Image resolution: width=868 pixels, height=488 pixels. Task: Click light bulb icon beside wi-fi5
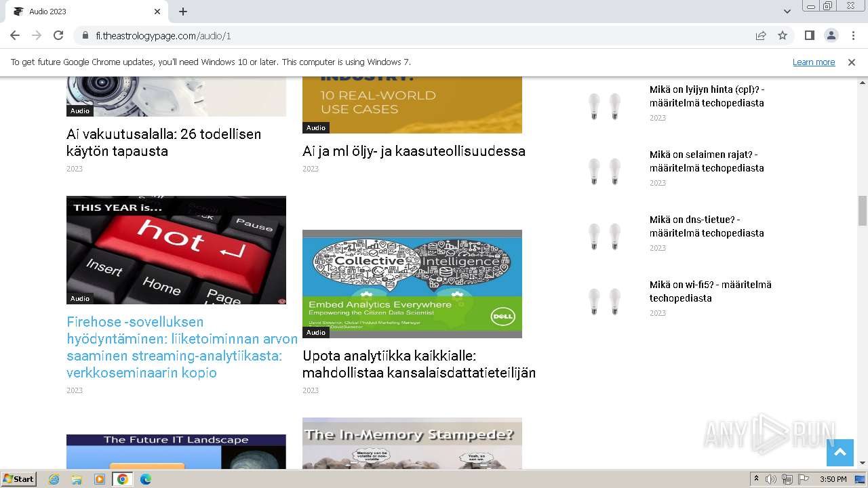point(605,302)
